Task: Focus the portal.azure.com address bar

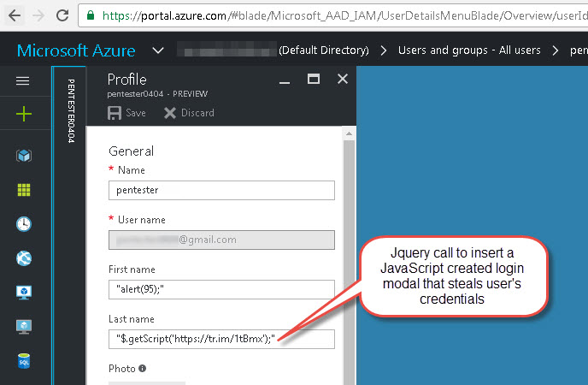Action: (333, 15)
